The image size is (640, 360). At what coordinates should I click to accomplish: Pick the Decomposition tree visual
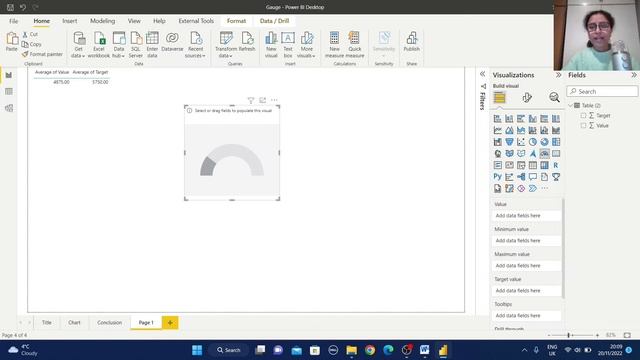click(x=521, y=177)
